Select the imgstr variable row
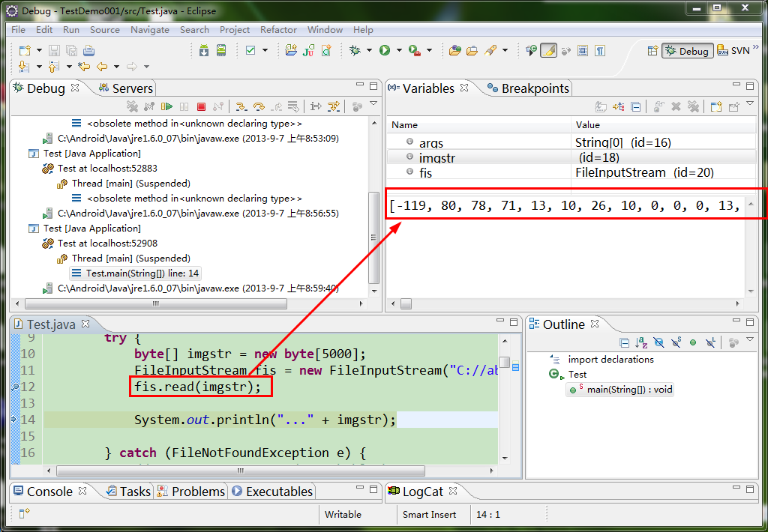The height and width of the screenshot is (532, 768). click(x=571, y=157)
